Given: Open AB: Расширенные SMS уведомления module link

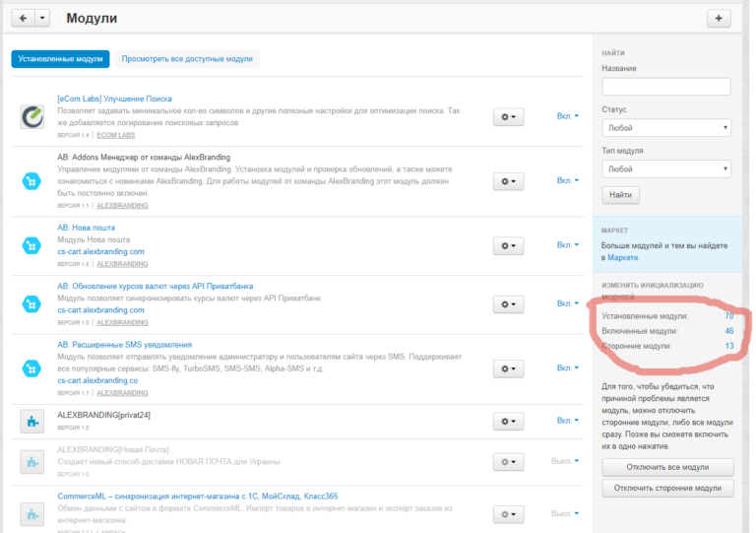Looking at the screenshot, I should pyautogui.click(x=124, y=345).
